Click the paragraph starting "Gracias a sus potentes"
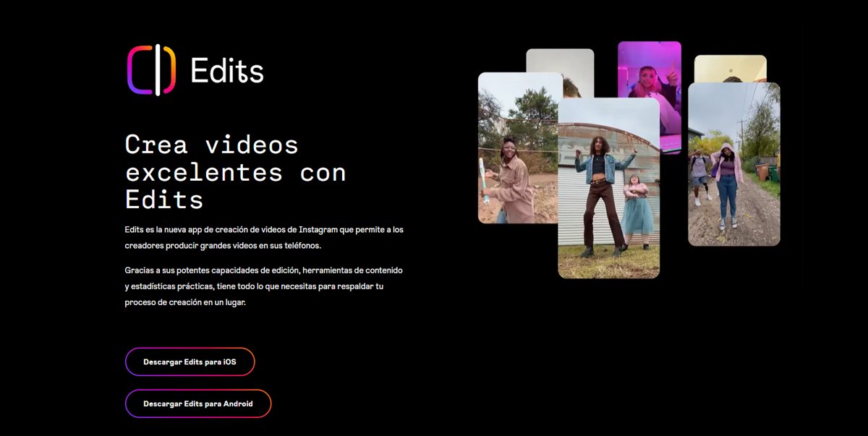Screen dimensions: 868x436 pos(264,286)
